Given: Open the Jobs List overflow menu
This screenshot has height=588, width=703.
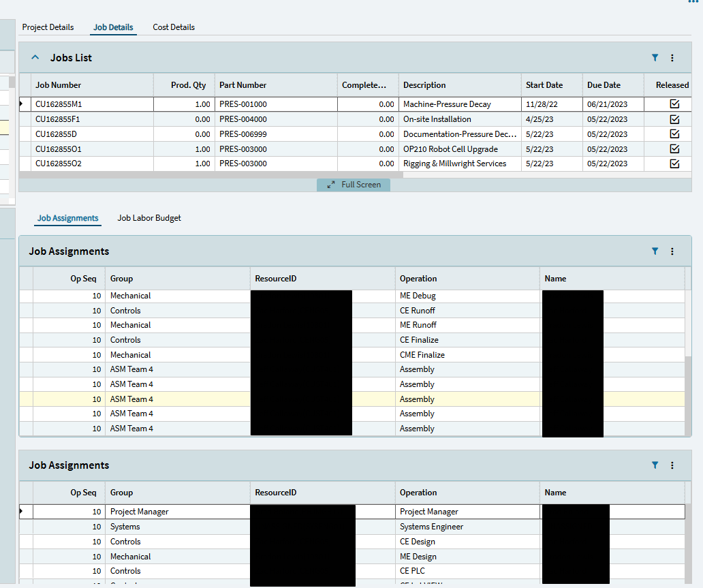Looking at the screenshot, I should [x=672, y=58].
